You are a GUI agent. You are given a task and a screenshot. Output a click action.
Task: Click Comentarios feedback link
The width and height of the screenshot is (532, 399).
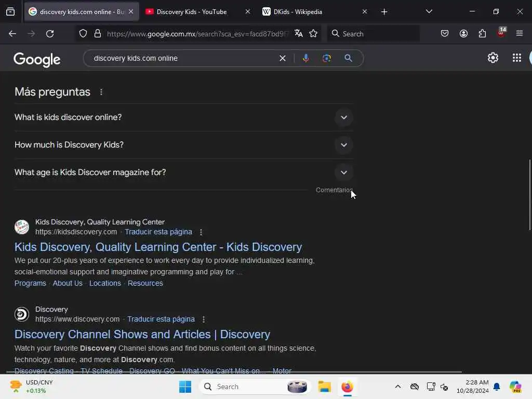pos(334,190)
